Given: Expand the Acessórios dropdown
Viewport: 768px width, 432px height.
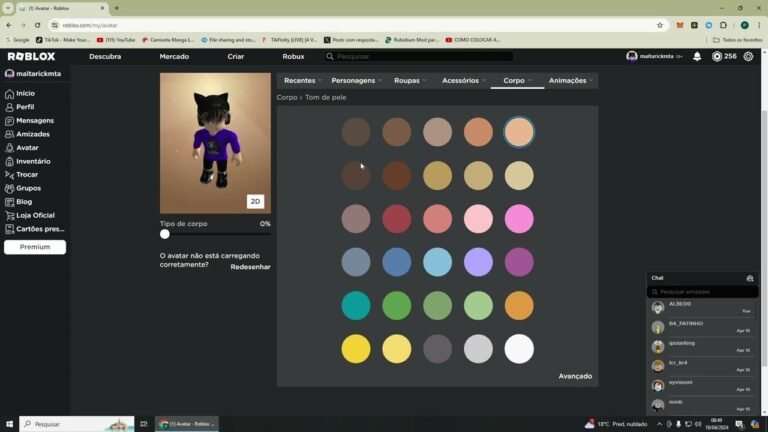Looking at the screenshot, I should click(x=463, y=80).
